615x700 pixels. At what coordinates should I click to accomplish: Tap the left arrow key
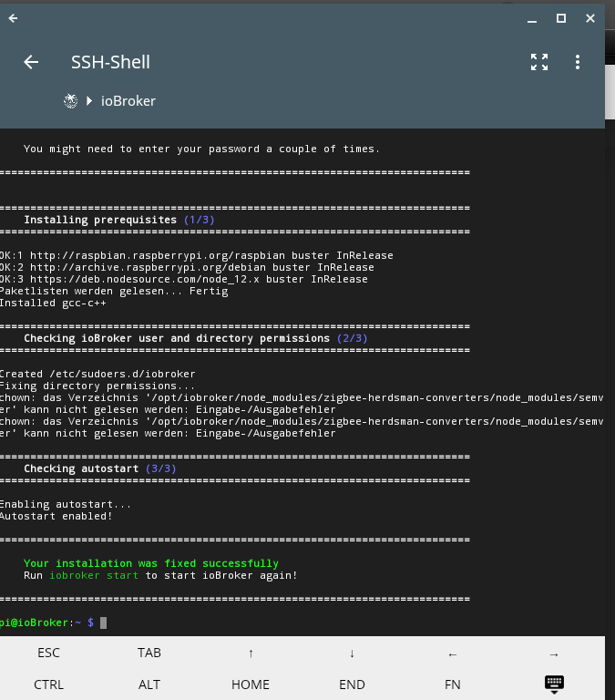coord(453,654)
